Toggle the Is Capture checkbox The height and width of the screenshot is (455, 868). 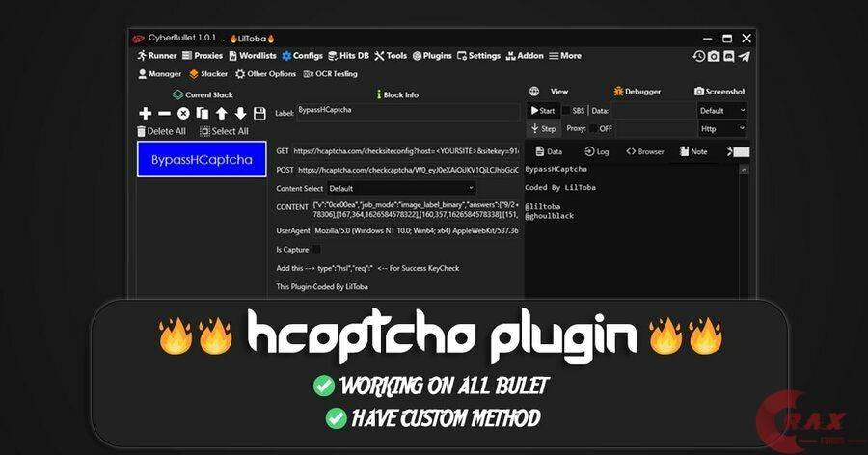point(316,249)
